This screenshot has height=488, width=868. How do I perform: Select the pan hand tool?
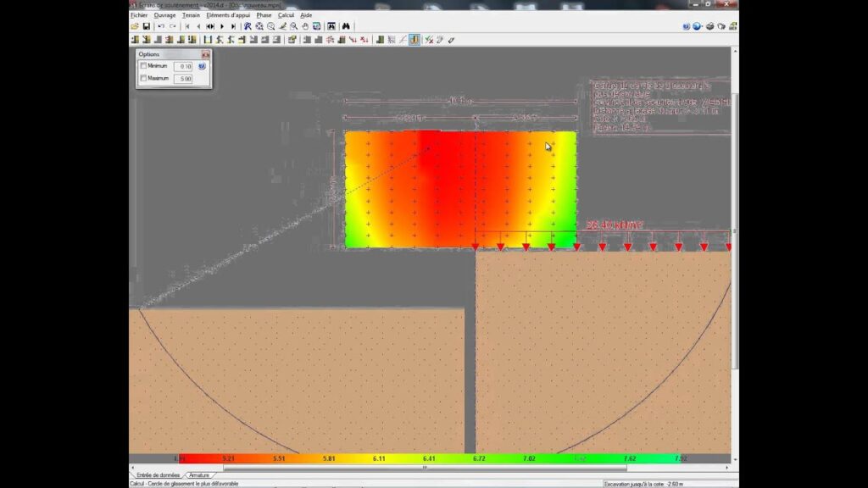305,26
